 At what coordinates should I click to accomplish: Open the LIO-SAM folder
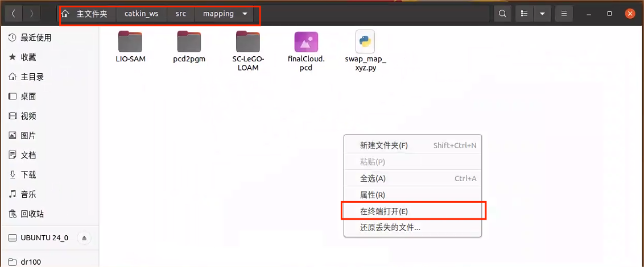[x=131, y=47]
